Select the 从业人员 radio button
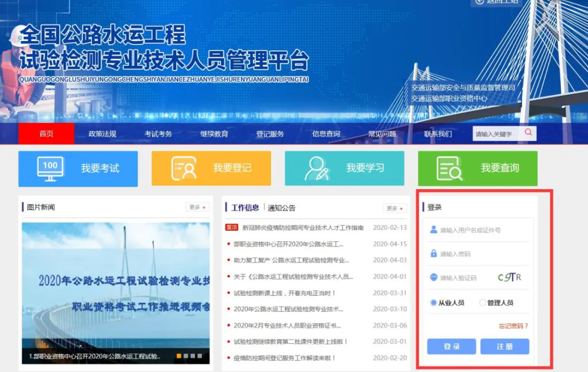This screenshot has width=588, height=372. click(434, 303)
